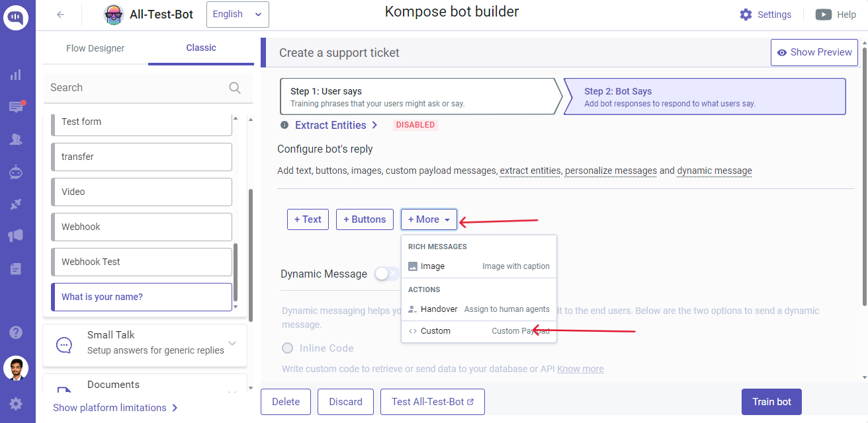The height and width of the screenshot is (423, 868).
Task: Select the users icon in the left sidebar
Action: (x=16, y=139)
